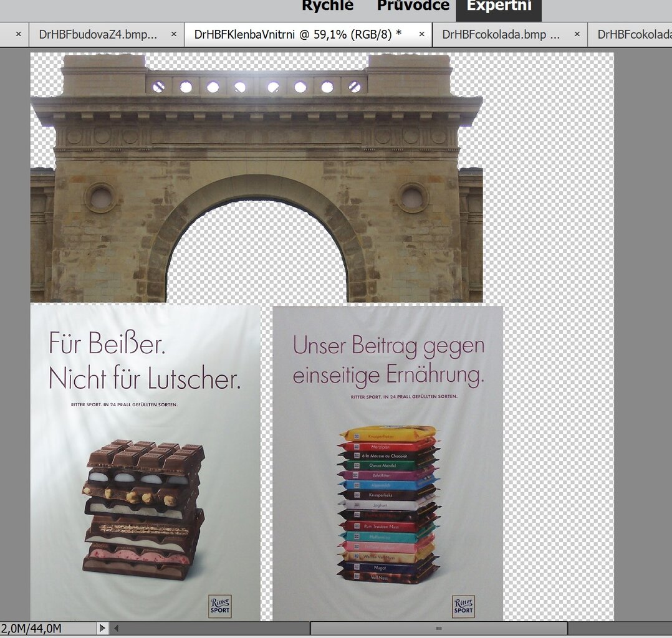Close the DrHBFbudovaZ4.bmp tab
This screenshot has height=638, width=672.
(173, 34)
